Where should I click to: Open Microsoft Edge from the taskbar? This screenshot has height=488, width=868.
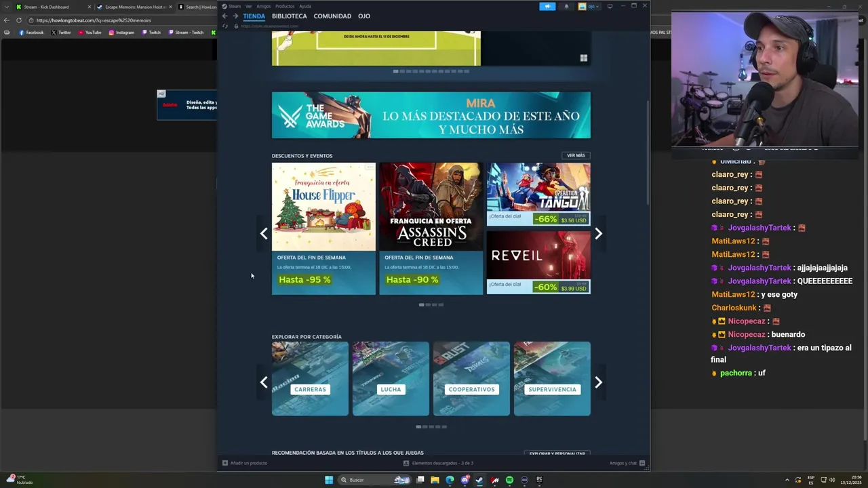click(x=450, y=480)
